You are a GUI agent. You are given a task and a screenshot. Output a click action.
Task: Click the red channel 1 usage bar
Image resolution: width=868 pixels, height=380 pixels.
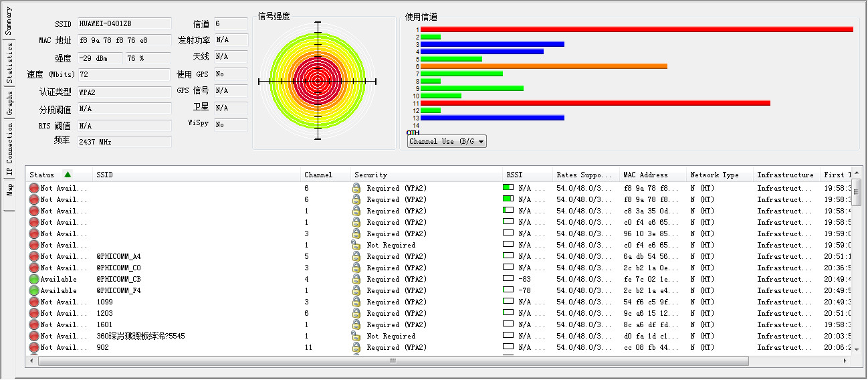click(x=635, y=29)
